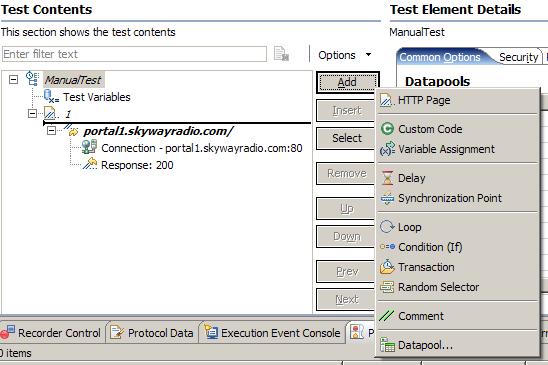Collapse page 1 tree node
The width and height of the screenshot is (548, 365).
(x=32, y=114)
